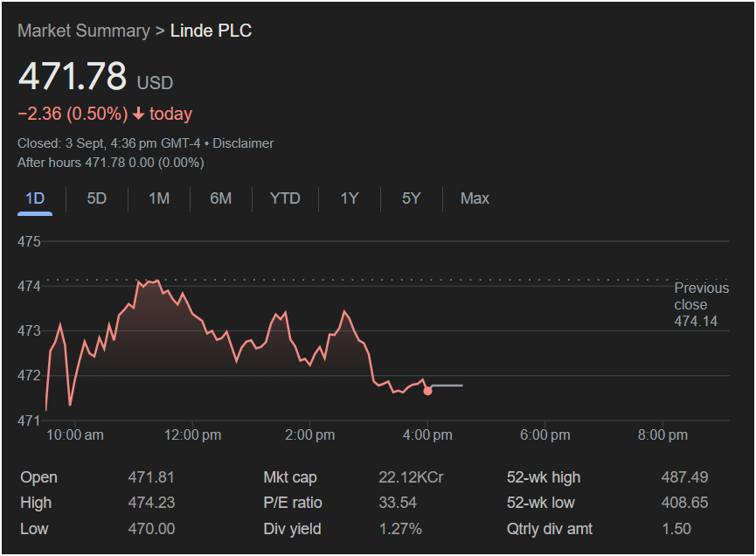Click the Qtrly div amt value 1.50

click(676, 529)
